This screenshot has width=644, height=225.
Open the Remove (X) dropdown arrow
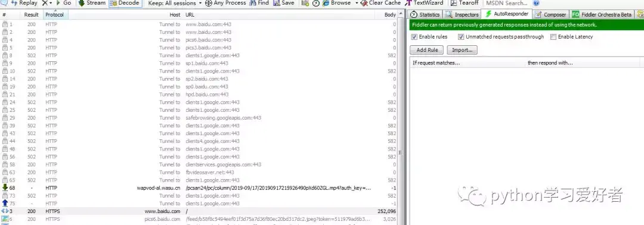tap(51, 3)
